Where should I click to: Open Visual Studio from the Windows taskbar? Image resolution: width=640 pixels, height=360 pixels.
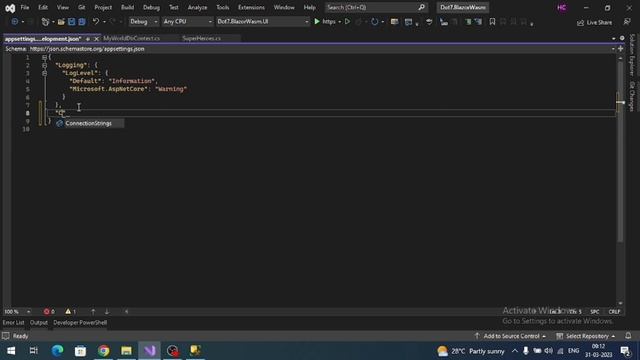(x=149, y=351)
